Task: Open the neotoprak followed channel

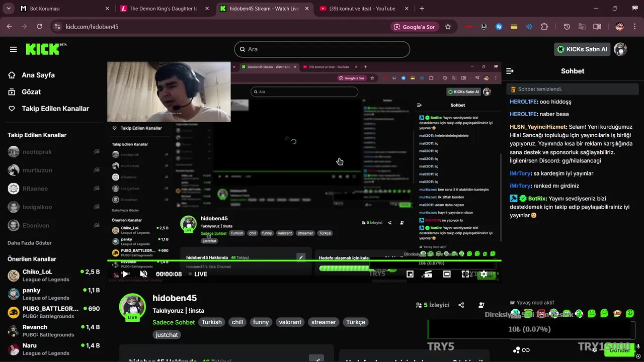Action: pyautogui.click(x=53, y=152)
